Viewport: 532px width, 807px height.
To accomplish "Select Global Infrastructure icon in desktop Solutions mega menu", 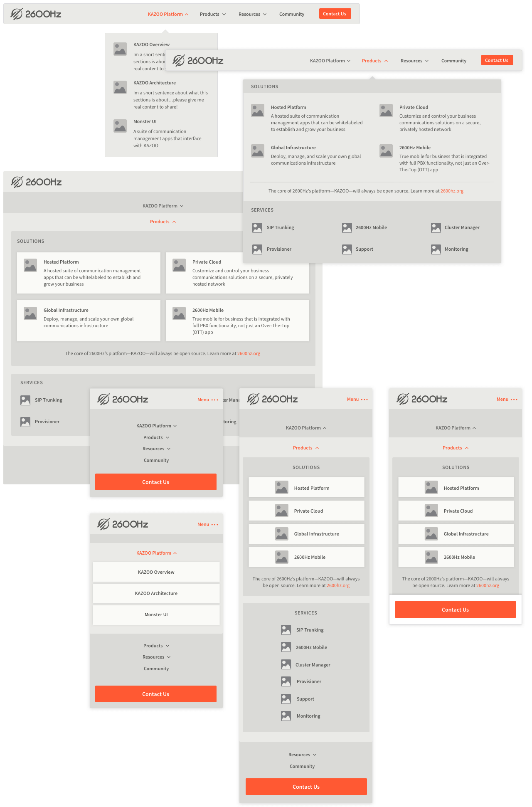I will 258,151.
